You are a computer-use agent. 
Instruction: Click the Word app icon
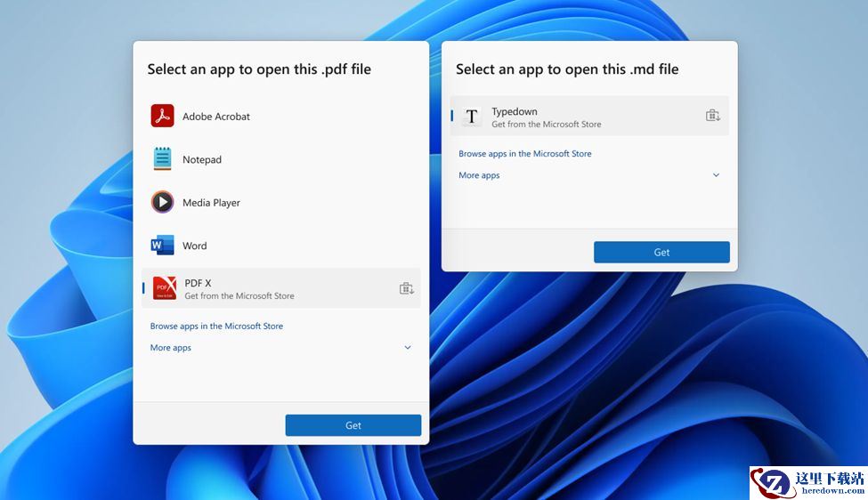pyautogui.click(x=162, y=246)
